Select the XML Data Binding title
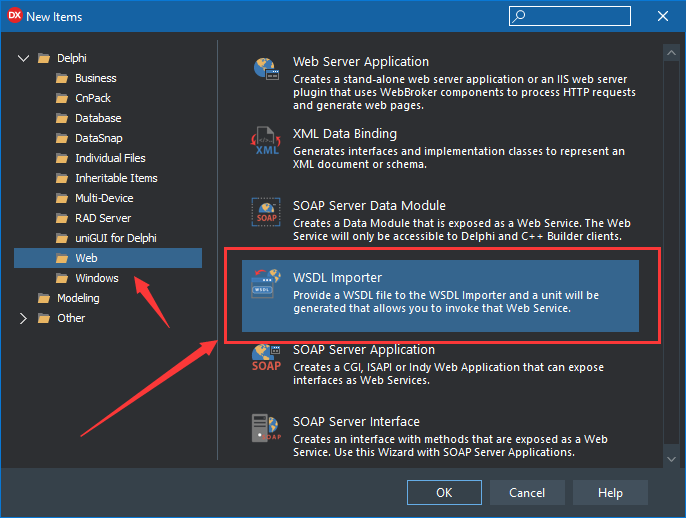686x518 pixels. coord(345,133)
